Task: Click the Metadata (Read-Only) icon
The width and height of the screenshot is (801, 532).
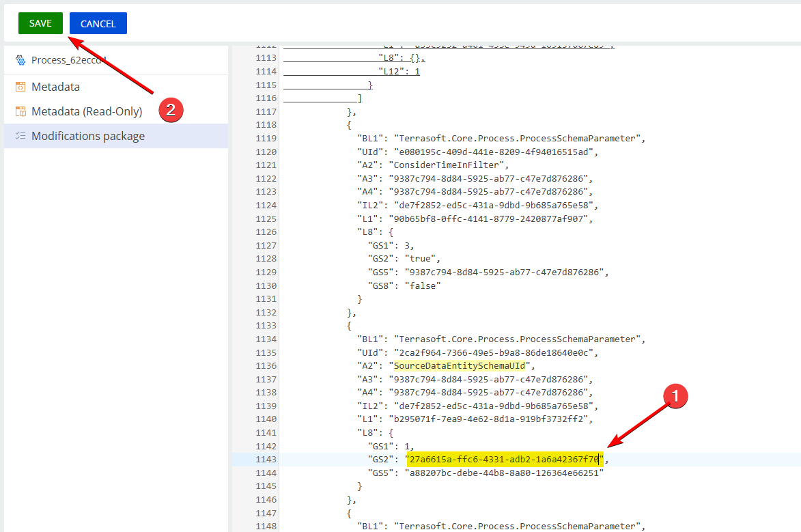Action: [20, 111]
